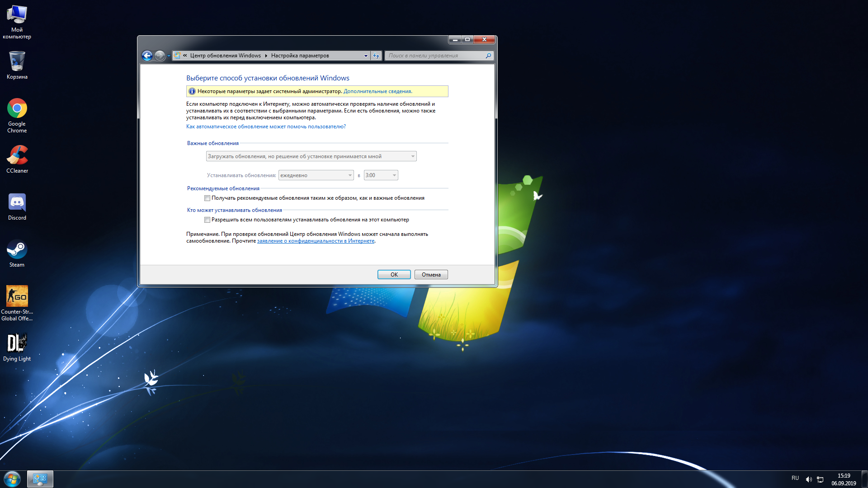Open Discord from desktop shortcut
This screenshot has width=868, height=488.
point(16,205)
